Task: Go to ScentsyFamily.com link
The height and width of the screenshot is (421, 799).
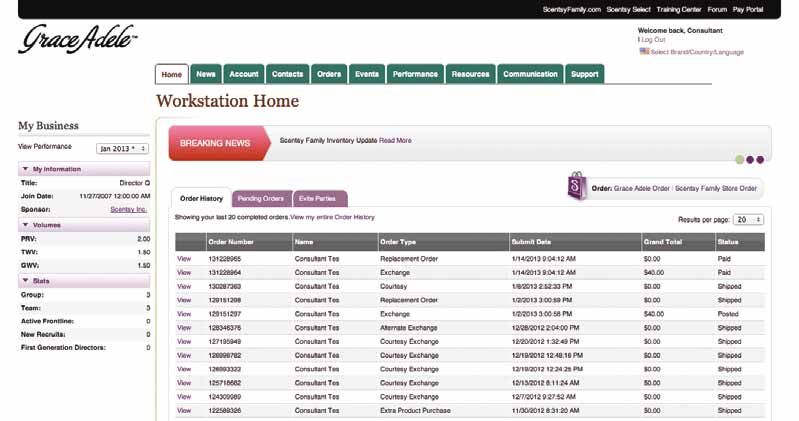Action: [x=571, y=10]
